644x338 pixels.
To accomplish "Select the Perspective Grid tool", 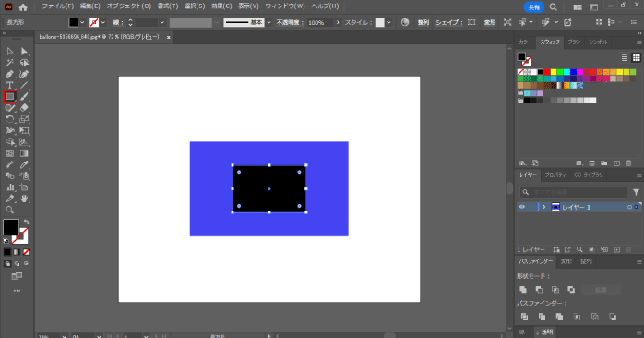I will pos(24,142).
